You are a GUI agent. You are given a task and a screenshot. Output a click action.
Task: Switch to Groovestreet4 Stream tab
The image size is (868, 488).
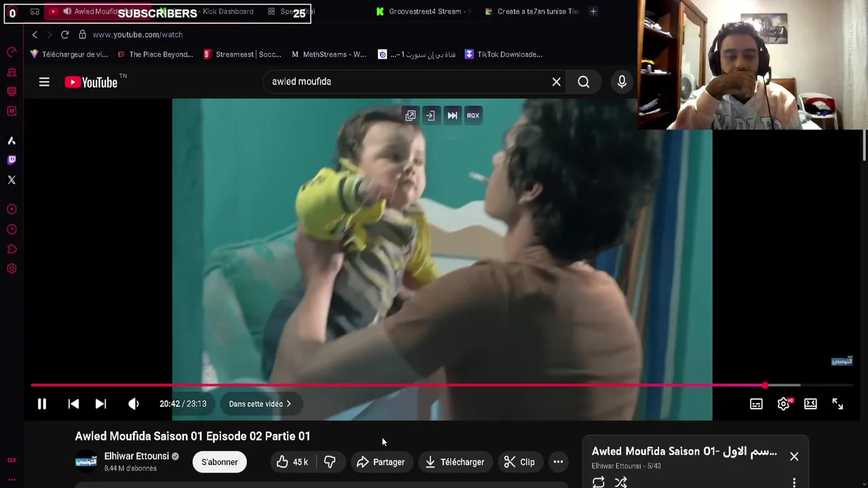[x=424, y=12]
